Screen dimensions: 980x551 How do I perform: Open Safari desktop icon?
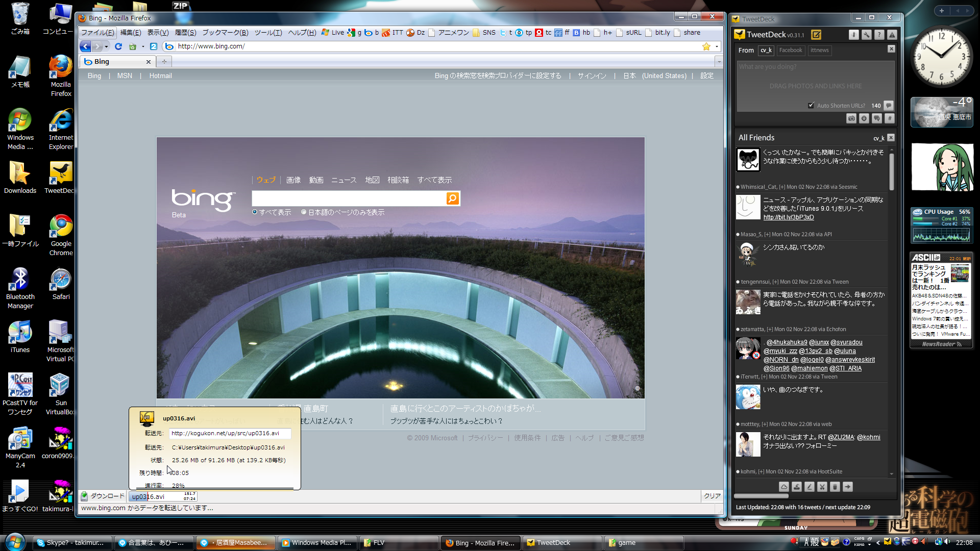point(61,284)
